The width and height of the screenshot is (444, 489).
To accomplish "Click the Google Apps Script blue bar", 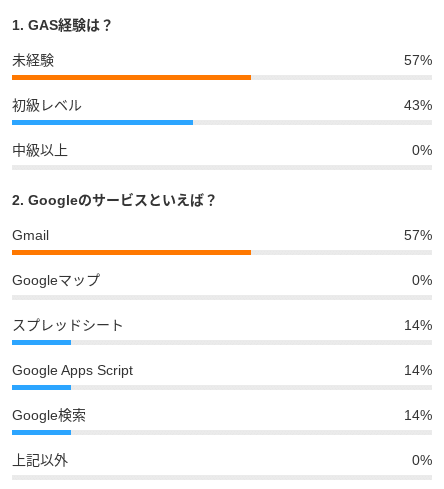I will 41,388.
